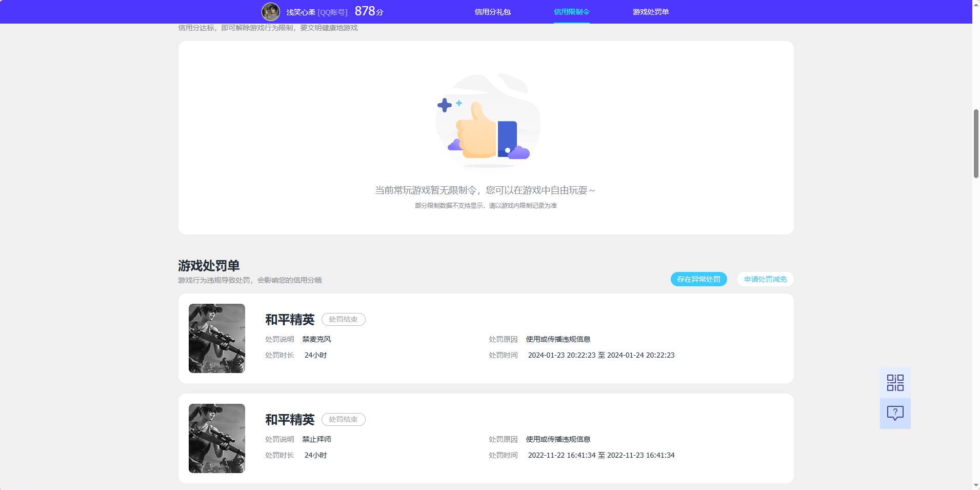980x490 pixels.
Task: Click 和平精英 title on 禁麦克风 card
Action: pos(290,320)
